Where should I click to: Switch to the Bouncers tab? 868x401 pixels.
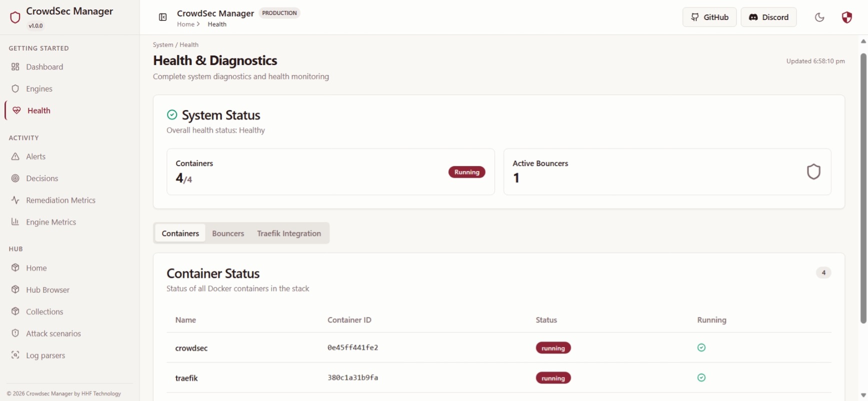pyautogui.click(x=228, y=233)
